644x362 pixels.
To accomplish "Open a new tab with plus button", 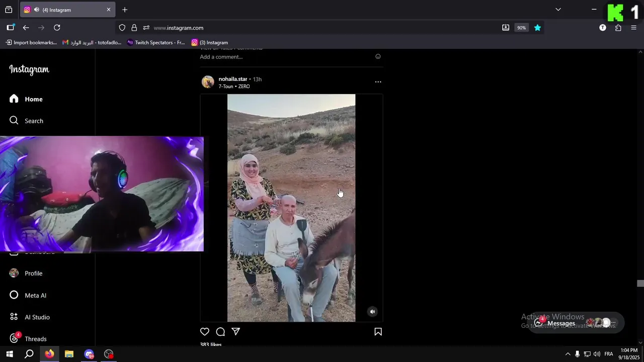I will click(x=125, y=10).
